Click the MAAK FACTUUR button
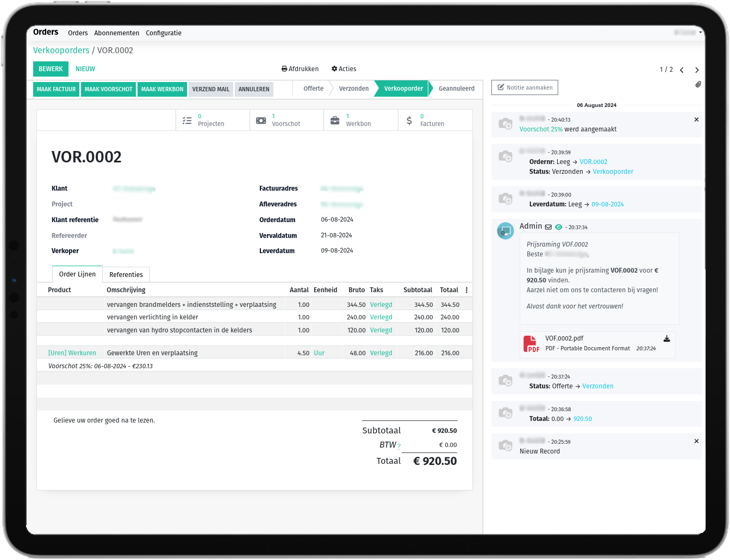 click(55, 89)
